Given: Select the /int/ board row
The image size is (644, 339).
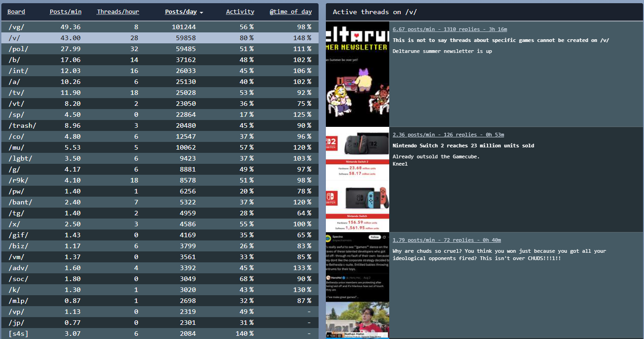Looking at the screenshot, I should pos(160,71).
